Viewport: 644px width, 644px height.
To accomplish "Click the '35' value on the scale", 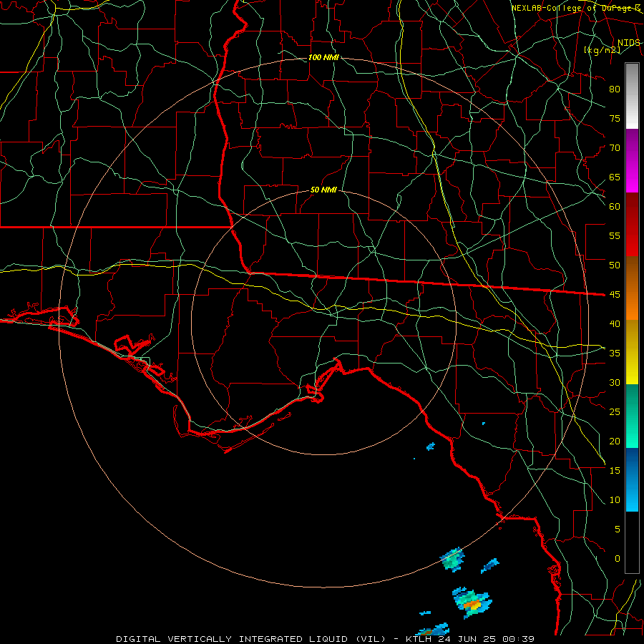I will pyautogui.click(x=615, y=353).
